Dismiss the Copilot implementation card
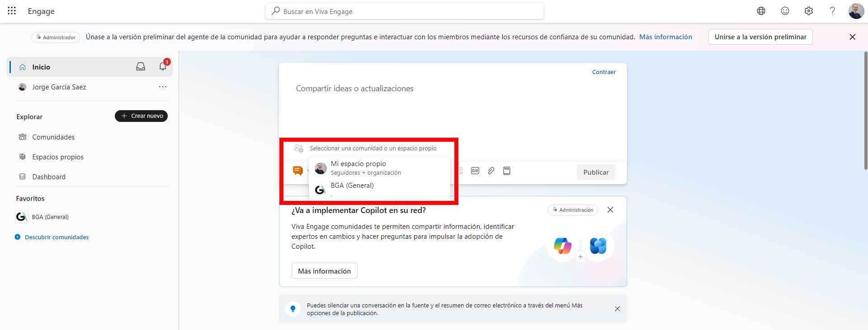 (610, 210)
